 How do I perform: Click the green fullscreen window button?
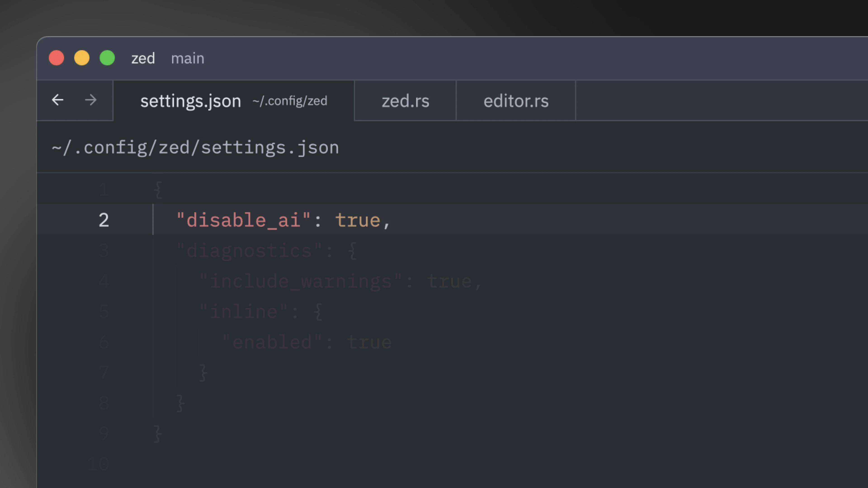pos(107,58)
